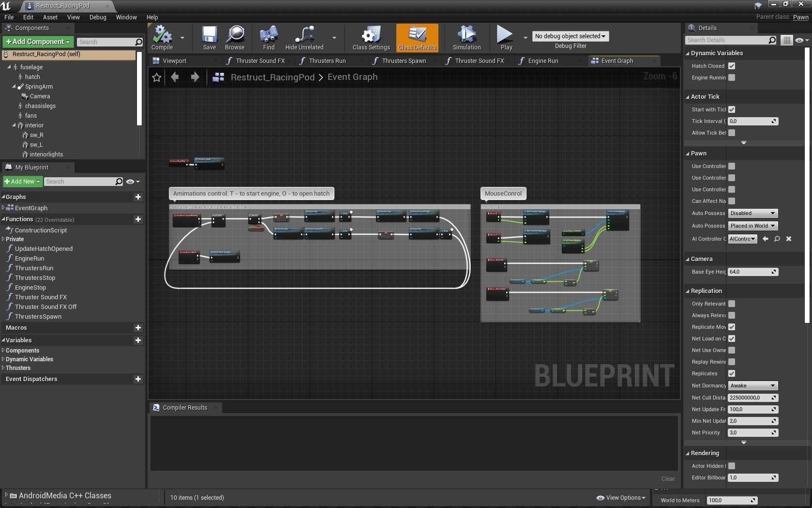Select the SpringArm component

[39, 87]
